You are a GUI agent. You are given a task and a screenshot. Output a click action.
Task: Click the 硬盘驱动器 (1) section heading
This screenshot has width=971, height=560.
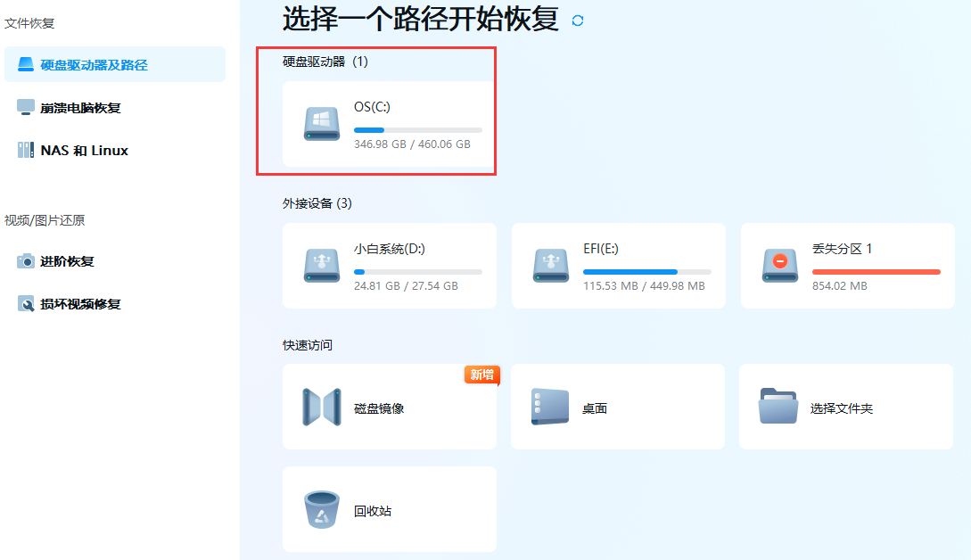pyautogui.click(x=325, y=62)
